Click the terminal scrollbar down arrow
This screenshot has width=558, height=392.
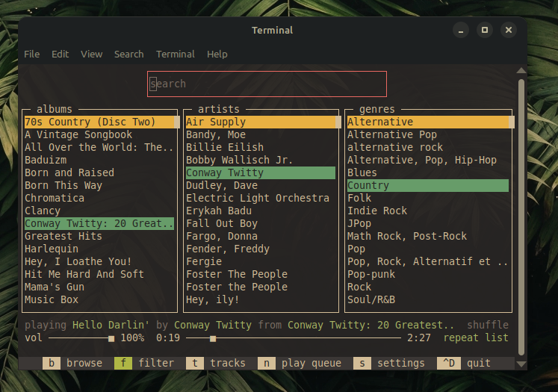click(521, 364)
